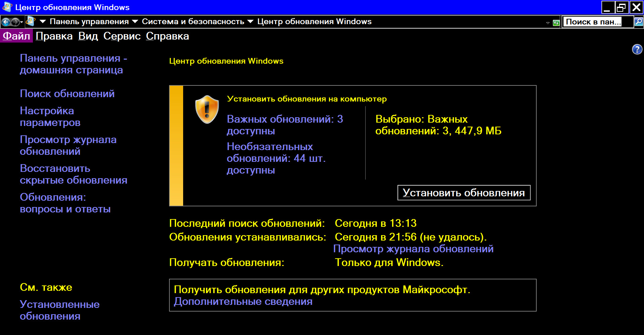This screenshot has width=644, height=335.
Task: Open Важных обновлений: 3 доступны link
Action: 285,125
